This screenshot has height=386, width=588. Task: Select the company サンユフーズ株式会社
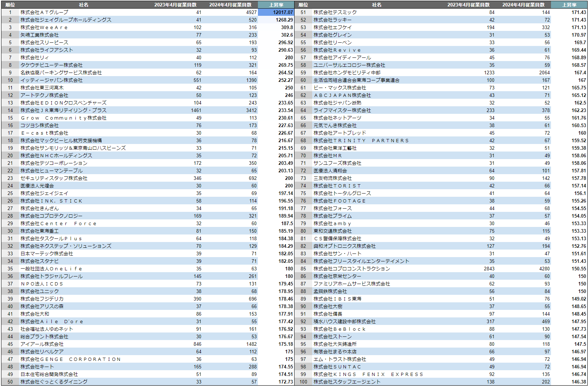click(337, 163)
